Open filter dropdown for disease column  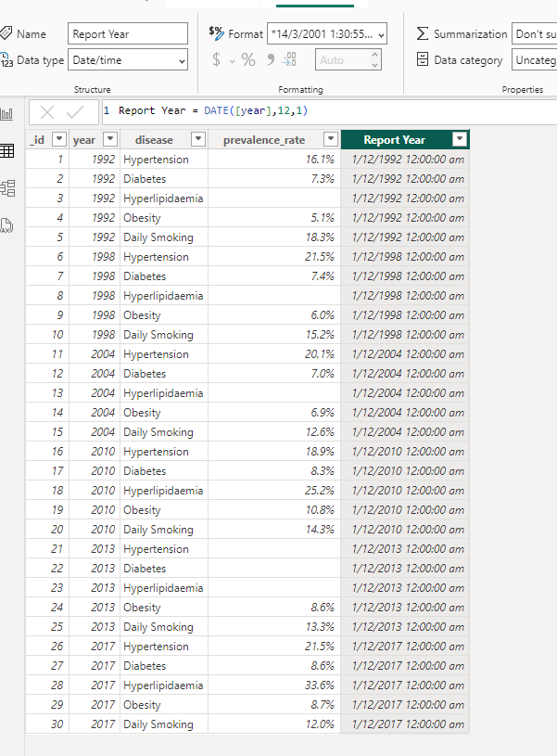point(198,139)
